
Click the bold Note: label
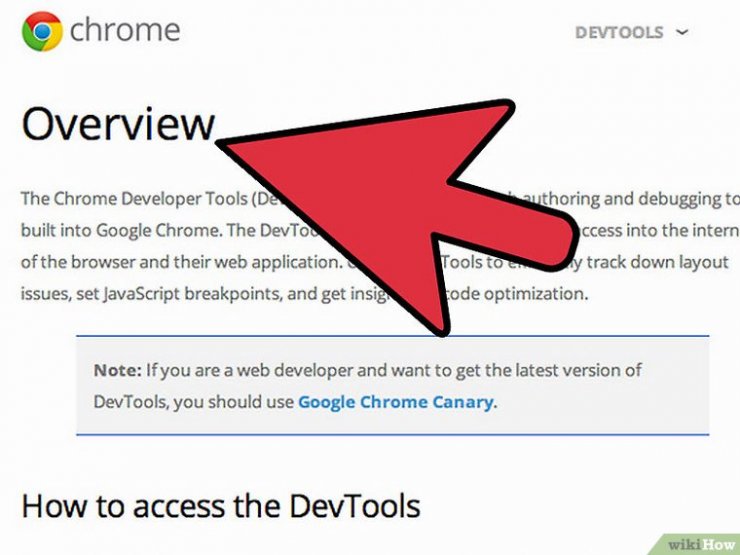click(118, 370)
